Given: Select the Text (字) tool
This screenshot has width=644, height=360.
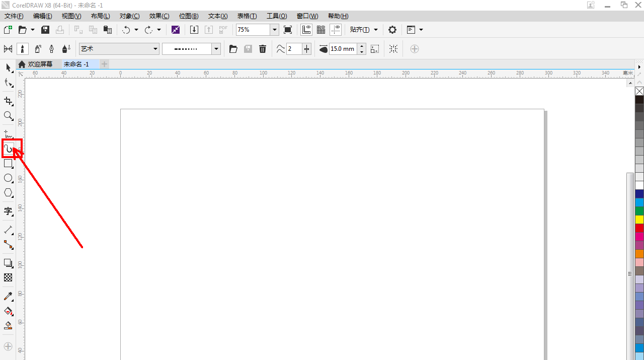Looking at the screenshot, I should click(8, 211).
